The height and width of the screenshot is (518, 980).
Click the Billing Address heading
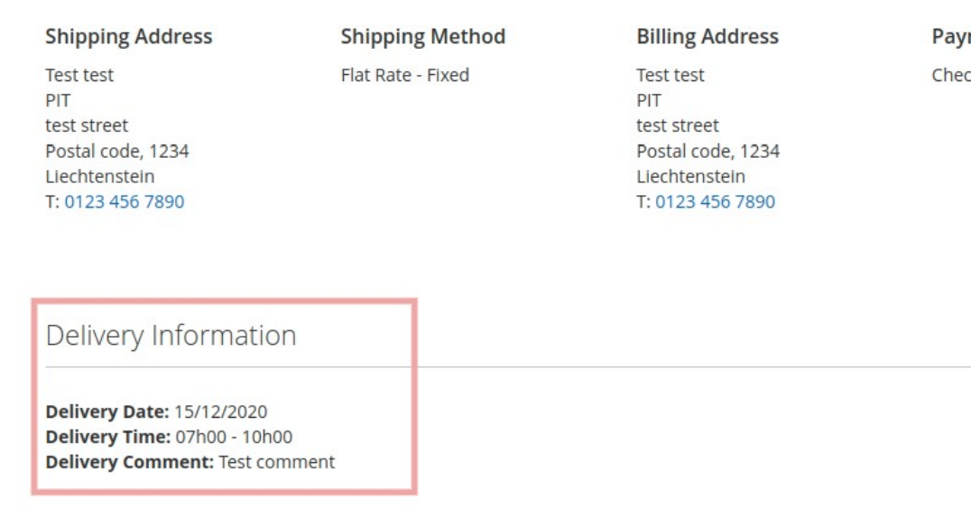pyautogui.click(x=707, y=37)
